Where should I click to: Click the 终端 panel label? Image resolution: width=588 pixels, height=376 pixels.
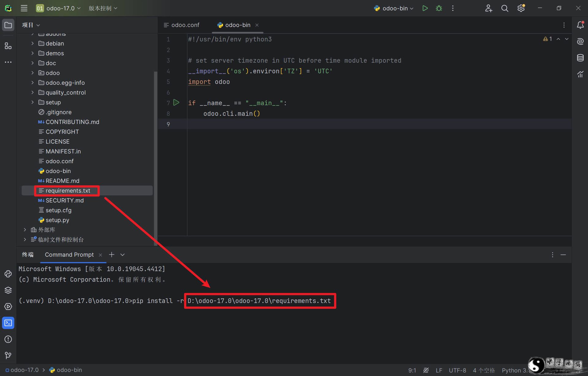point(28,255)
